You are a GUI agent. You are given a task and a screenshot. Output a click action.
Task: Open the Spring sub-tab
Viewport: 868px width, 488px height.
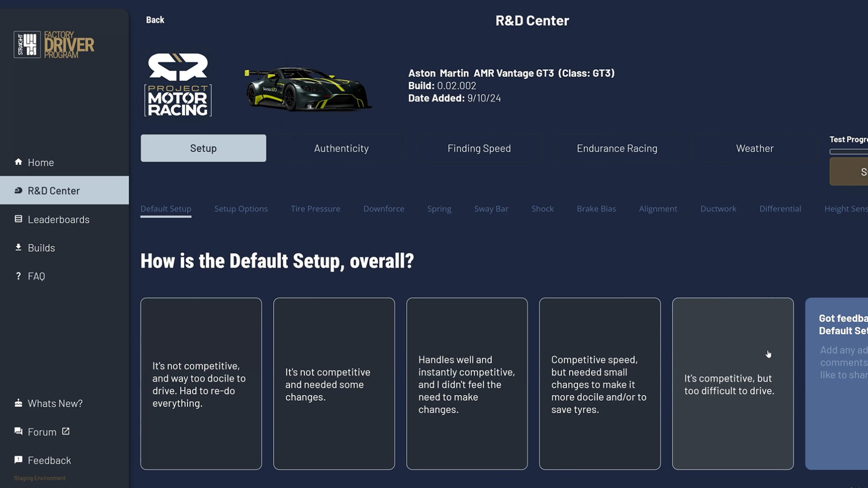439,209
